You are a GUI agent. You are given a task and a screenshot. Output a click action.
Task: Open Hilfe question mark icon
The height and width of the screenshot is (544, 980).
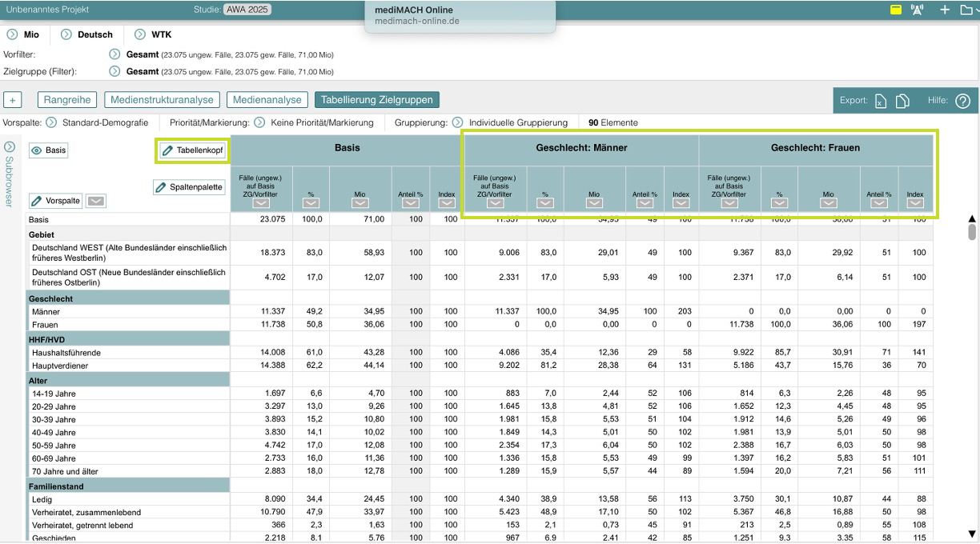point(962,101)
